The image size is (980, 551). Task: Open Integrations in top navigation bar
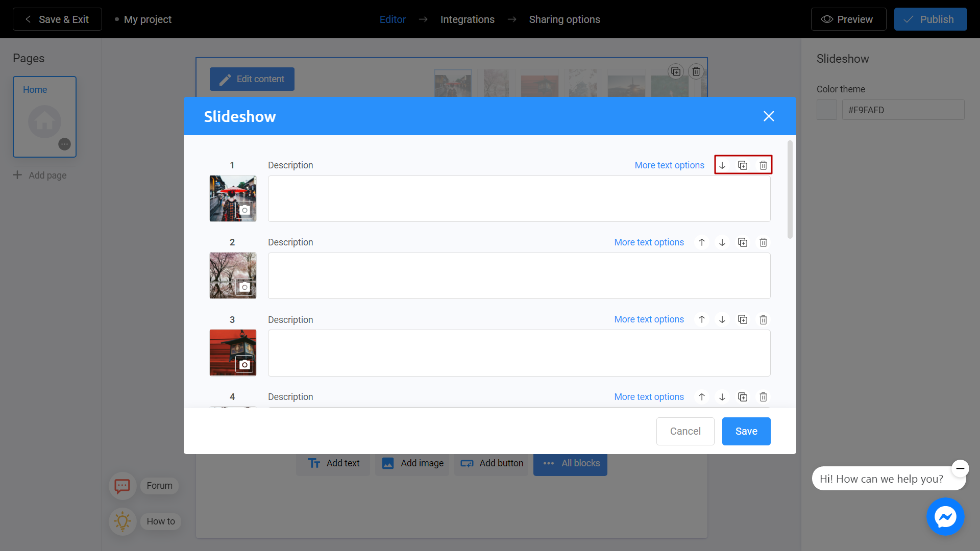[467, 19]
